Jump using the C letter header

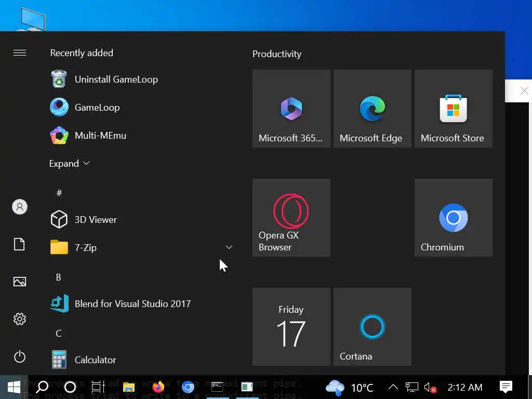[58, 333]
